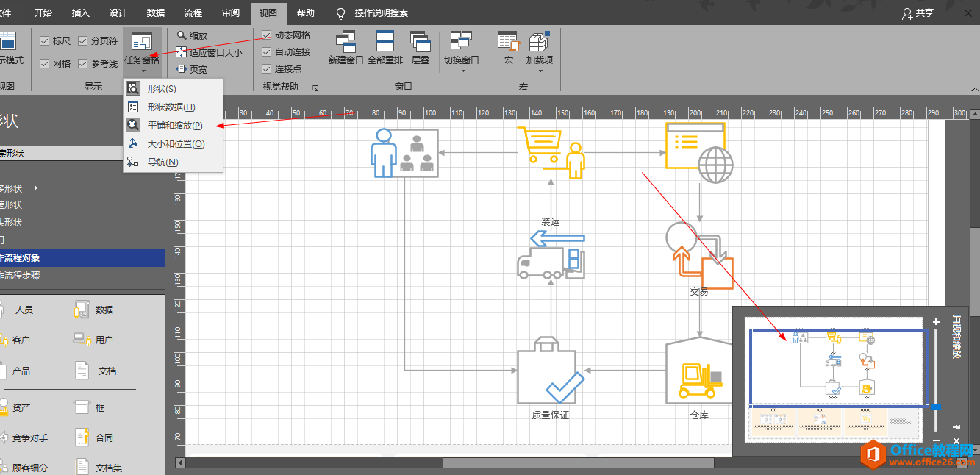This screenshot has height=475, width=980.
Task: Click the 共享 (Share) button
Action: (918, 13)
